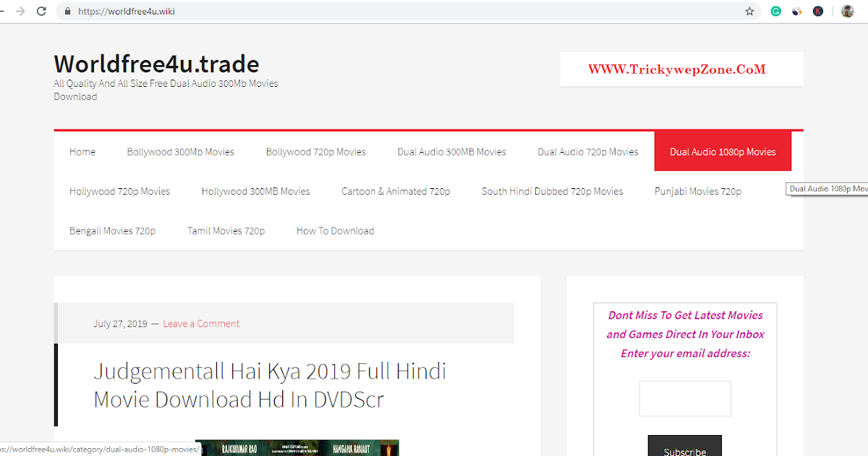Screen dimensions: 868x456
Task: Reload the page with refresh icon
Action: (x=41, y=12)
